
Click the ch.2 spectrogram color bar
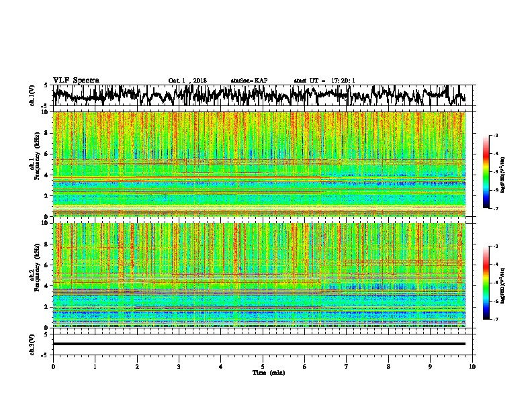tap(486, 283)
